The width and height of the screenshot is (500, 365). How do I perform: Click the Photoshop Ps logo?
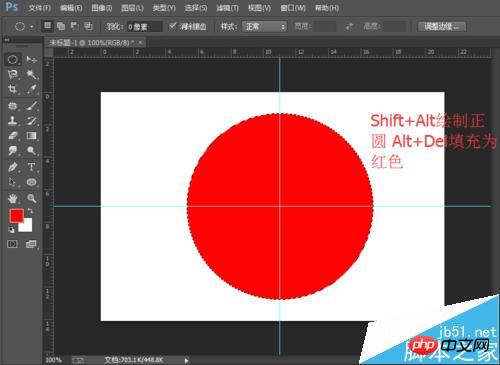12,7
